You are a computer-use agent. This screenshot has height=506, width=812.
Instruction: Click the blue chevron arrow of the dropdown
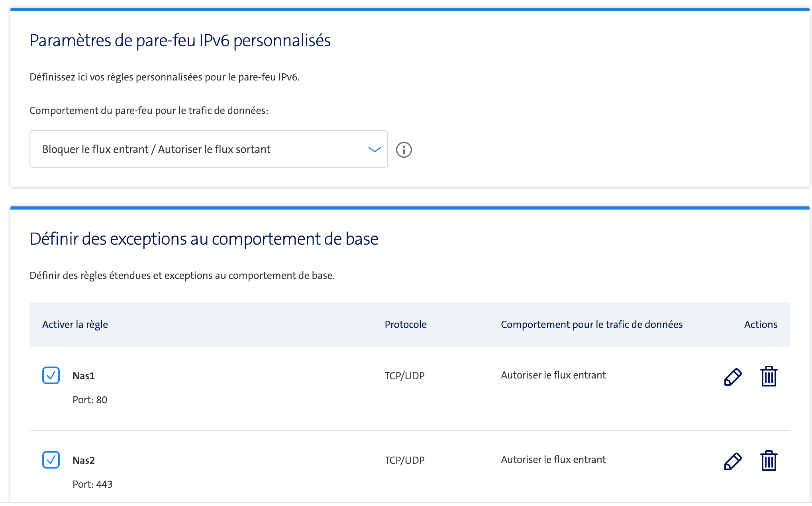pos(375,149)
